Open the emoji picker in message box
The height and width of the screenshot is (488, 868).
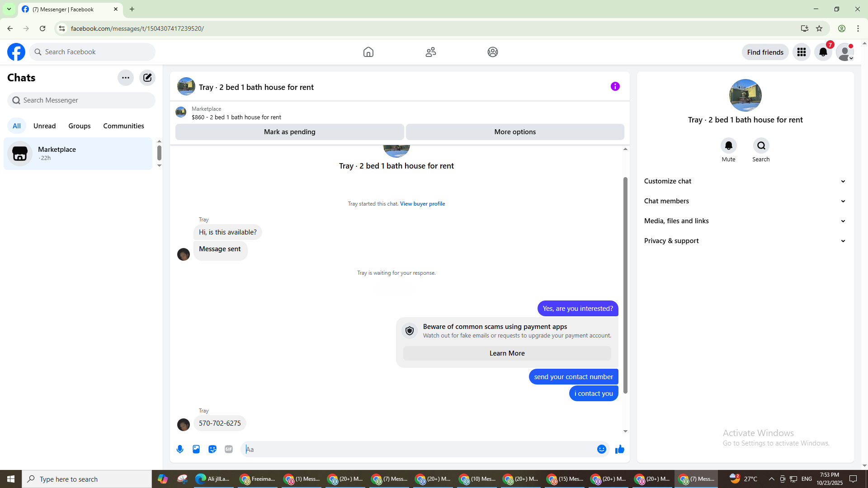coord(601,449)
